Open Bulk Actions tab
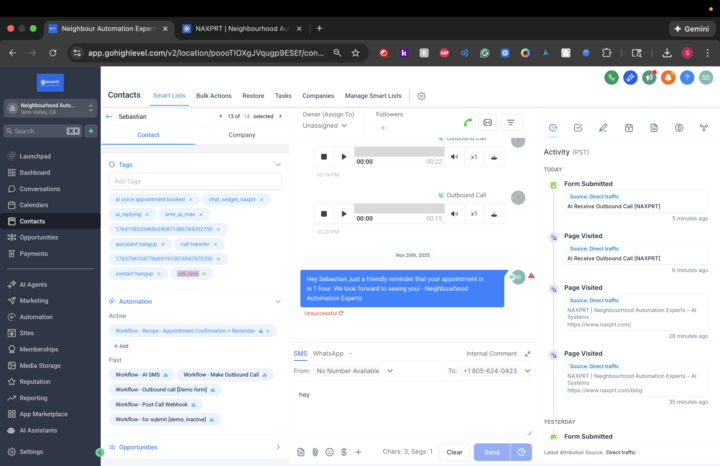The width and height of the screenshot is (720, 466). (214, 95)
